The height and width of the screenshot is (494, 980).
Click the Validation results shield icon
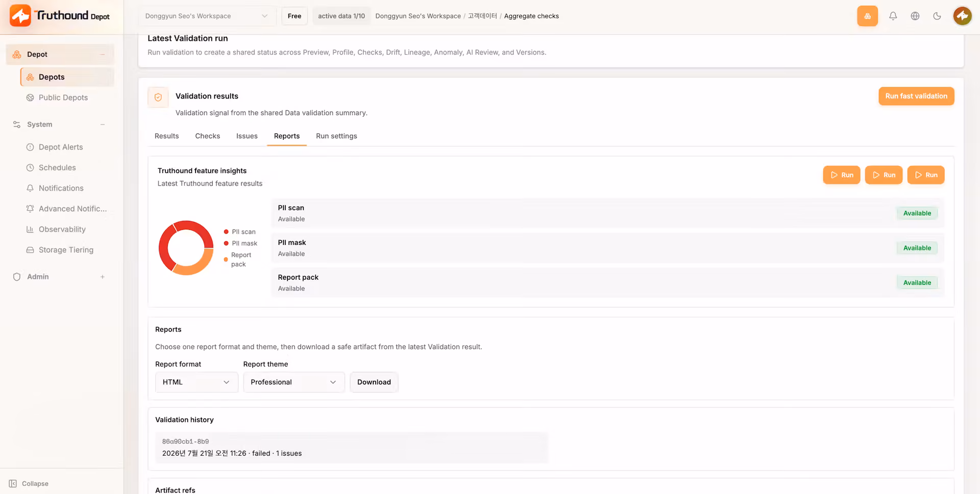click(x=158, y=97)
